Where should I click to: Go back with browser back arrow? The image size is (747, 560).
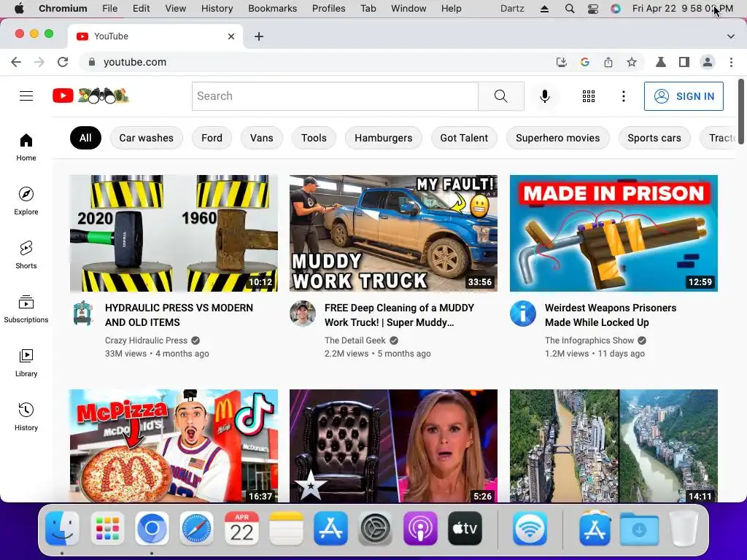tap(16, 62)
